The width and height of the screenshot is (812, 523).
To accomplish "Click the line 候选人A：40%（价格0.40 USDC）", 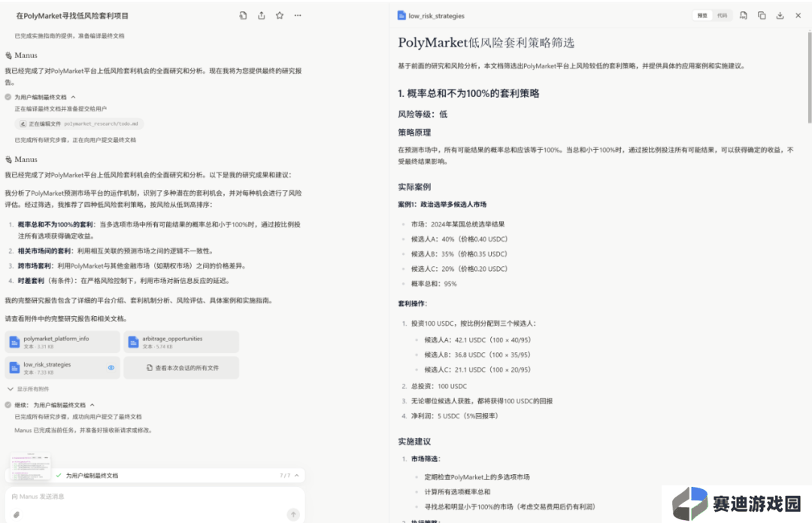I will (x=459, y=239).
